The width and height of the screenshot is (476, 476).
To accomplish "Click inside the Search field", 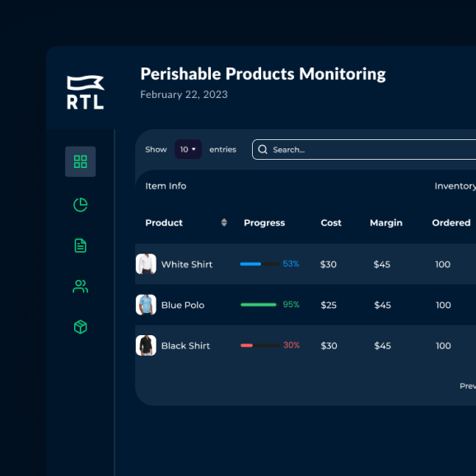I will [x=364, y=149].
